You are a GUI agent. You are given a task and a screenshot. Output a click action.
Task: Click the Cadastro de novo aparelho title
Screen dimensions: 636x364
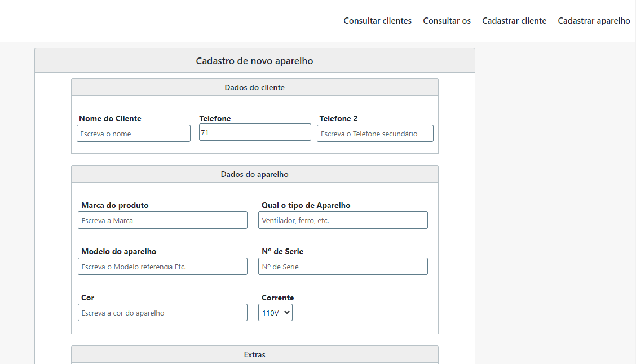(x=254, y=61)
